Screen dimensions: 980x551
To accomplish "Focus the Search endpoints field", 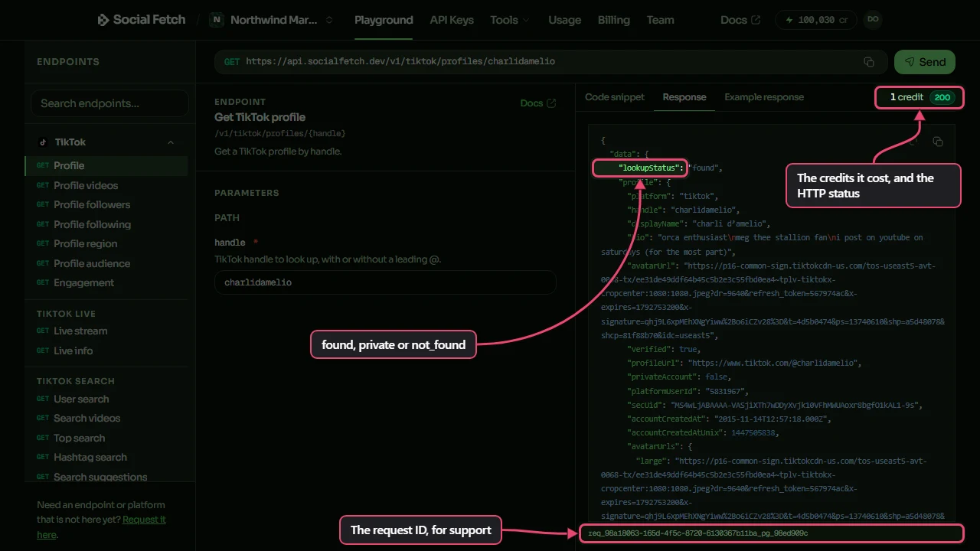I will pyautogui.click(x=109, y=103).
